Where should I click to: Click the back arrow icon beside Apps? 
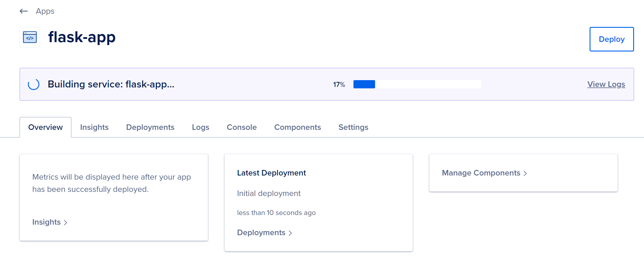[24, 11]
